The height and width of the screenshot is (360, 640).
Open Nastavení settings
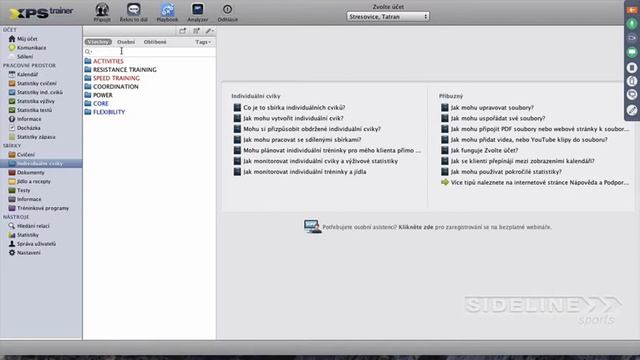click(24, 253)
